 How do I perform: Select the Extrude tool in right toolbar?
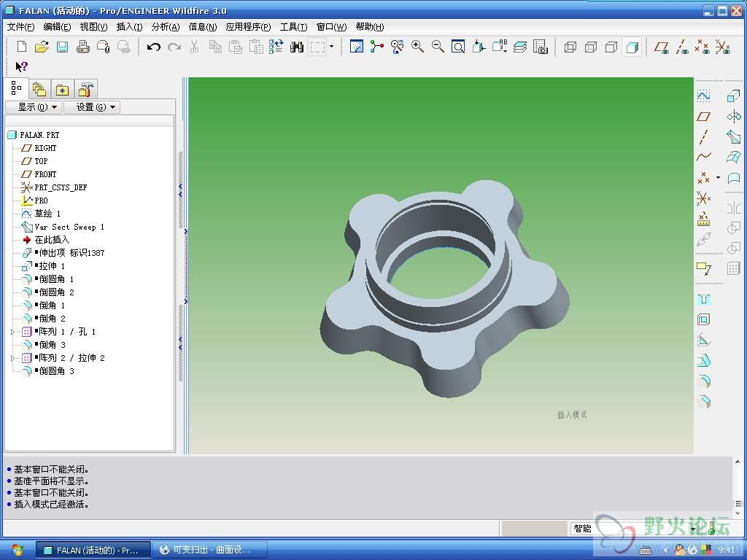pyautogui.click(x=734, y=96)
